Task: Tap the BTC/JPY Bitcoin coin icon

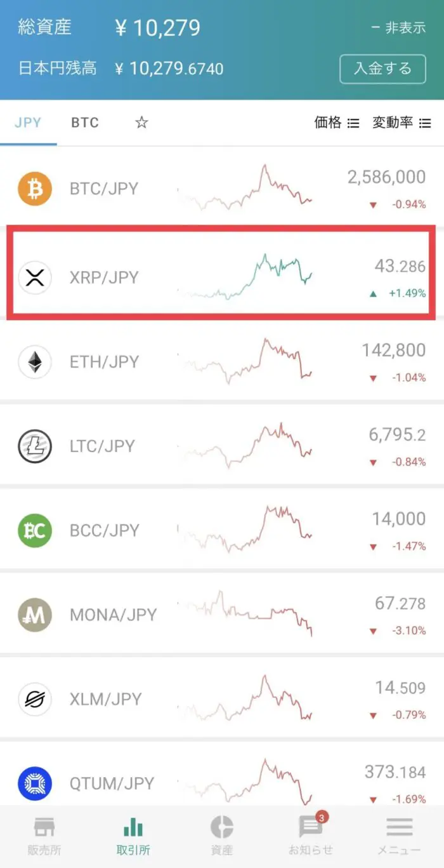Action: (x=35, y=188)
